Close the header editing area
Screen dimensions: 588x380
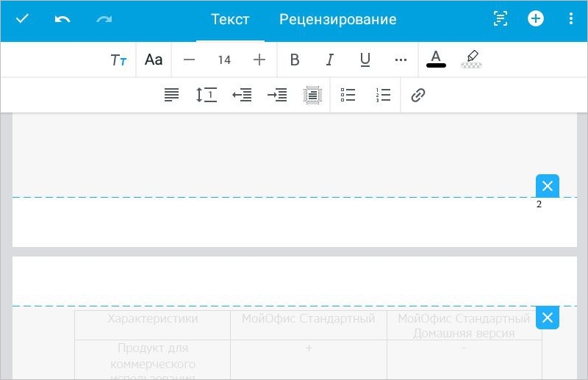[x=547, y=318]
